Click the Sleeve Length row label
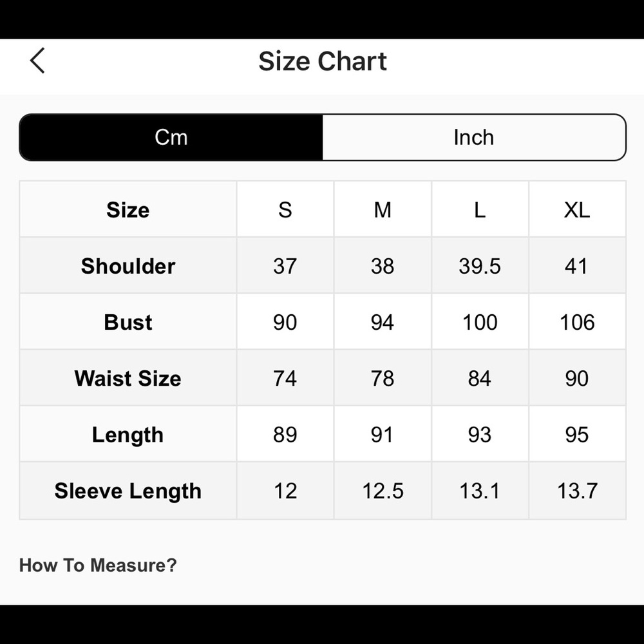Screen dimensions: 644x644 128,491
